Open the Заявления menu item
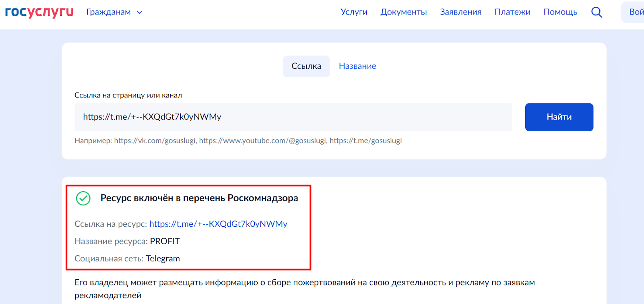Viewport: 644px width, 304px height. click(460, 12)
